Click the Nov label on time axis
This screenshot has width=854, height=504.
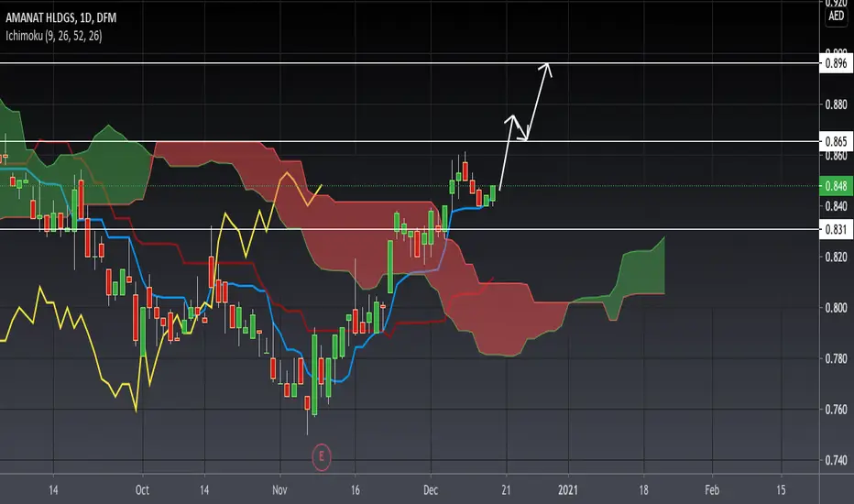(x=279, y=490)
